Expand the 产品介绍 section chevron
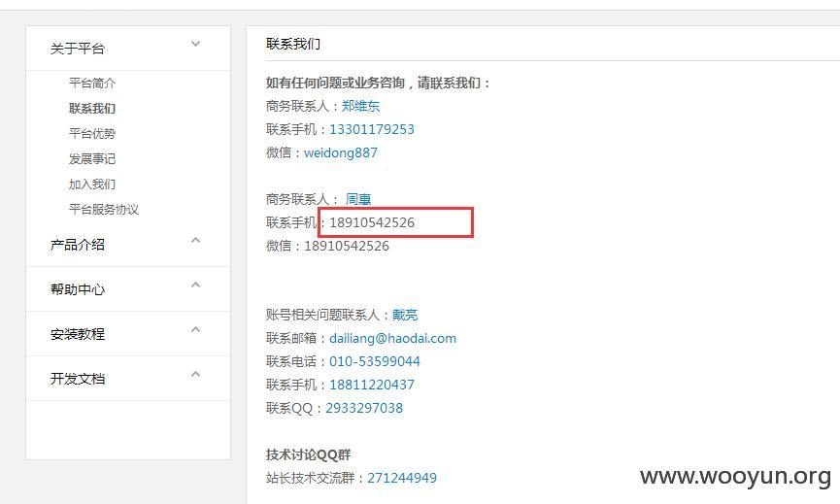Image resolution: width=840 pixels, height=504 pixels. coord(195,241)
